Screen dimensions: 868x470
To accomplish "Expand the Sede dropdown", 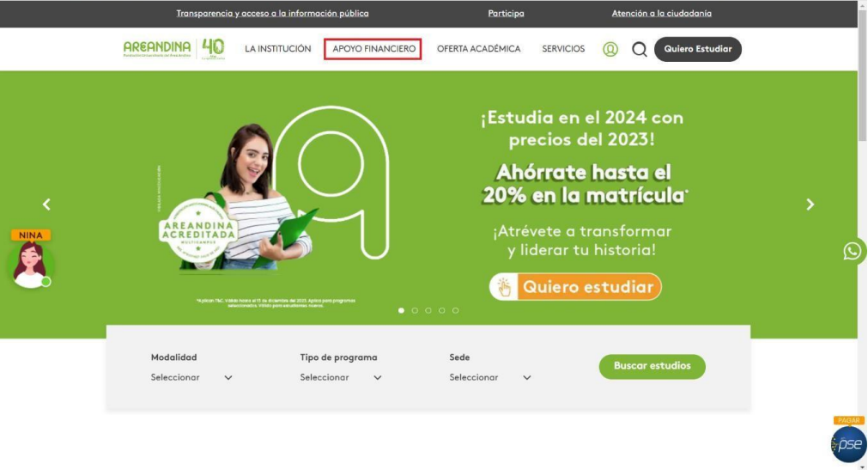I will point(490,377).
